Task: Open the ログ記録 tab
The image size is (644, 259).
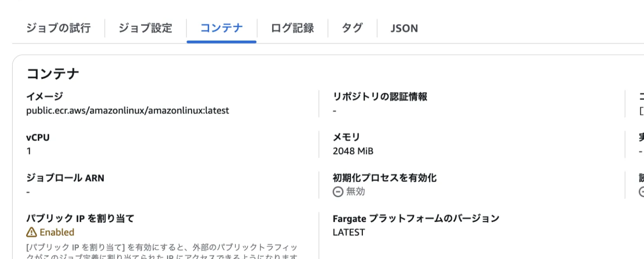Action: [292, 28]
